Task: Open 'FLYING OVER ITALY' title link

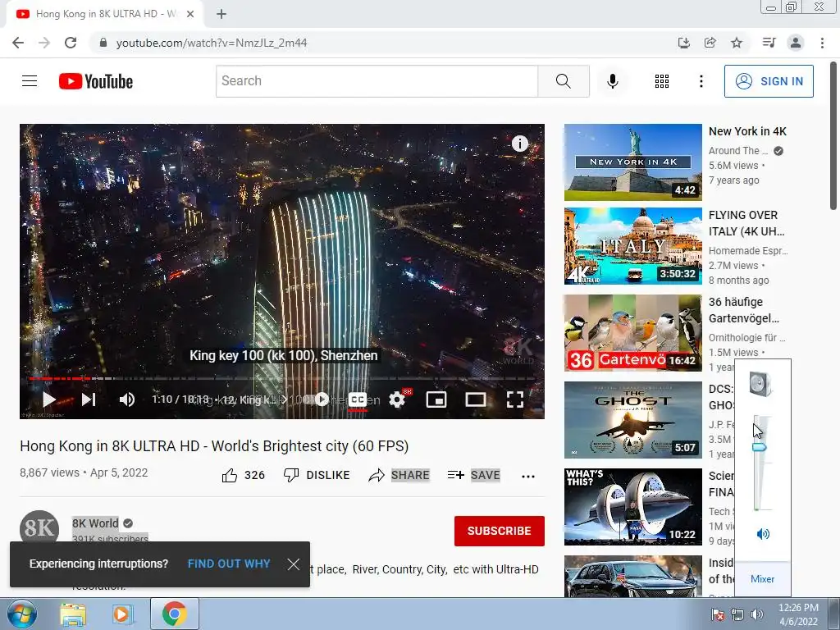Action: [746, 223]
